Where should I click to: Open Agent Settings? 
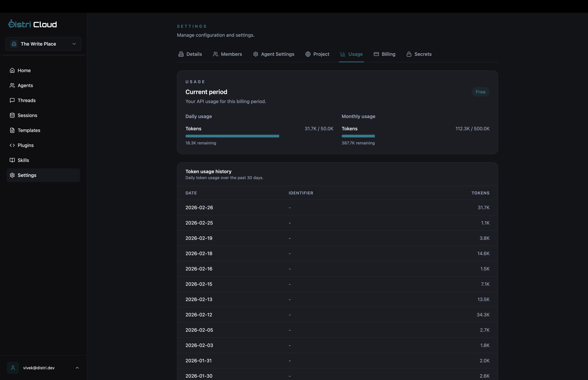click(273, 54)
